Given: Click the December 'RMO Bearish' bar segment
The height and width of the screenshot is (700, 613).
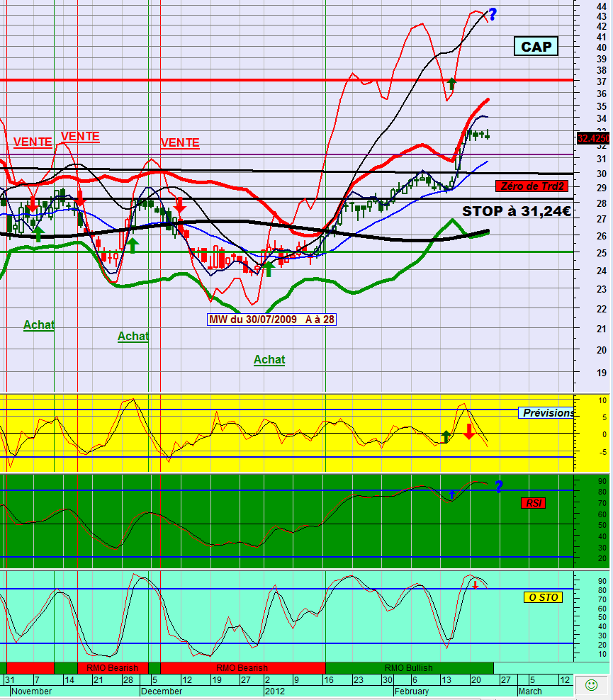Looking at the screenshot, I should pyautogui.click(x=242, y=668).
